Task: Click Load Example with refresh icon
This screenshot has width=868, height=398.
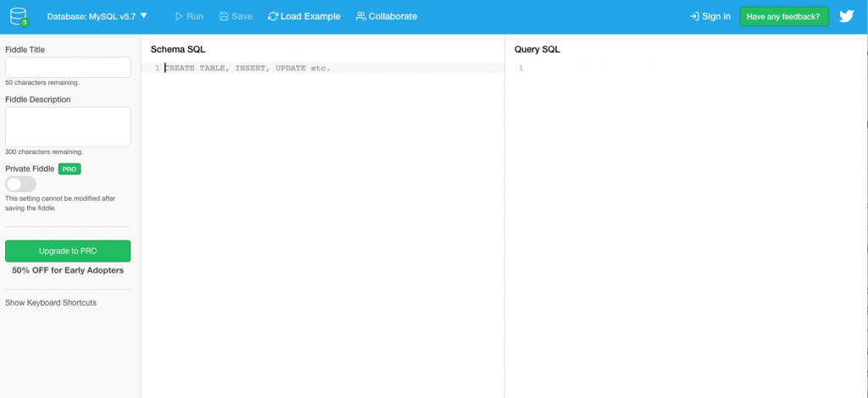Action: 303,16
